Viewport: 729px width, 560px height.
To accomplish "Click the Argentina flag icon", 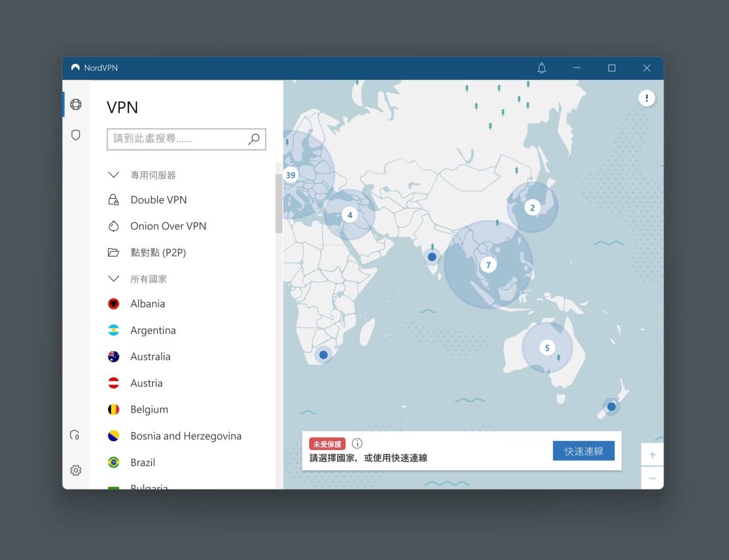I will pyautogui.click(x=113, y=330).
